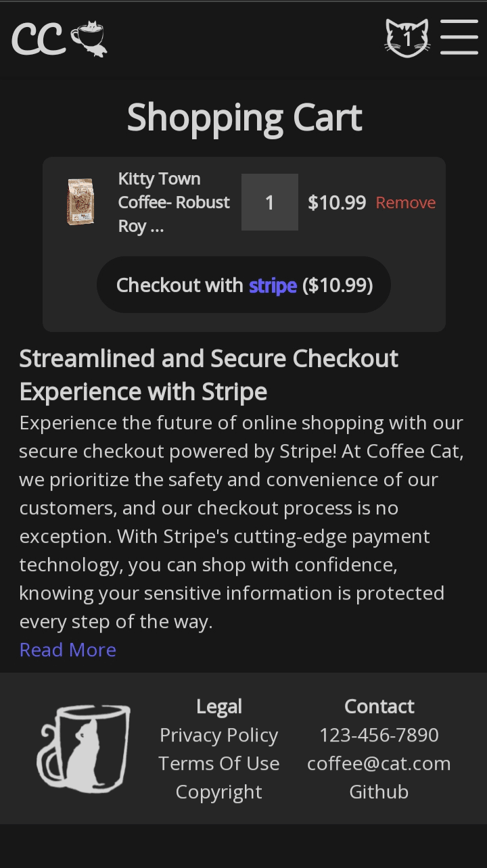Click the Streamlined and Secure Checkout heading
This screenshot has height=868, width=487.
[208, 375]
